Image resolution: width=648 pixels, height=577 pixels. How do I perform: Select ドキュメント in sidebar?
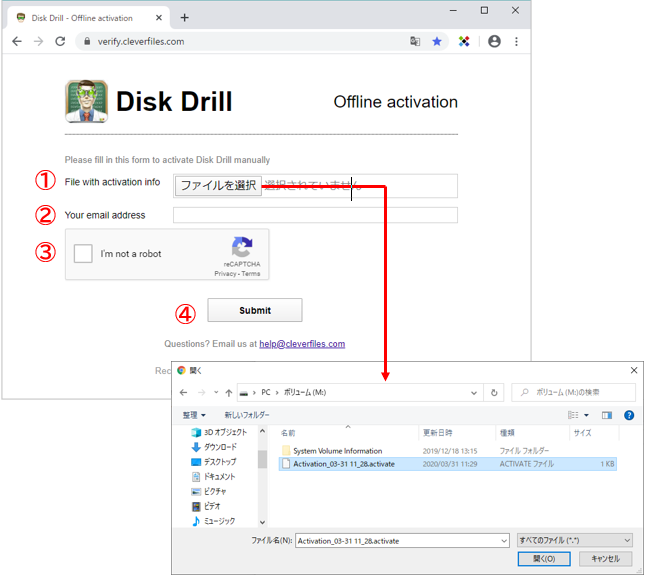coord(213,477)
